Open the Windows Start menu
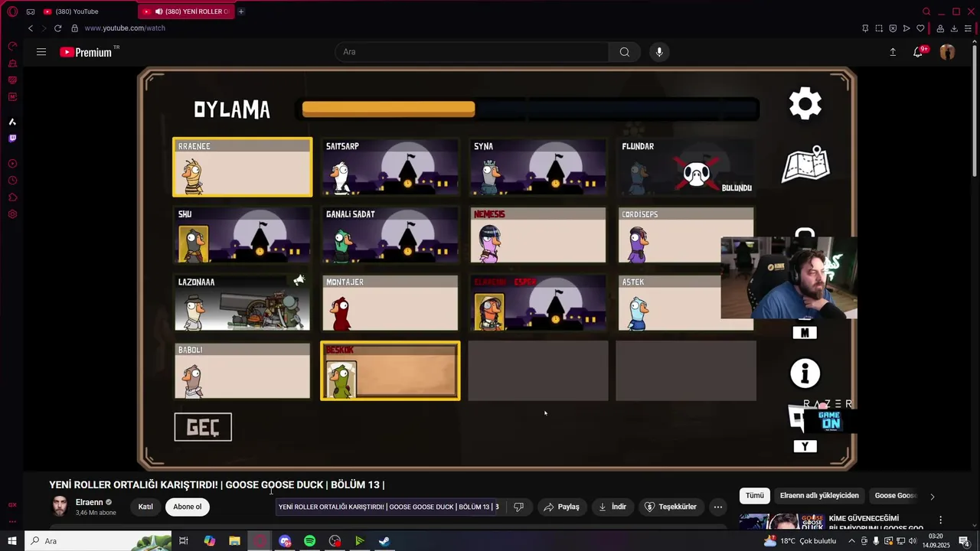 click(x=12, y=541)
